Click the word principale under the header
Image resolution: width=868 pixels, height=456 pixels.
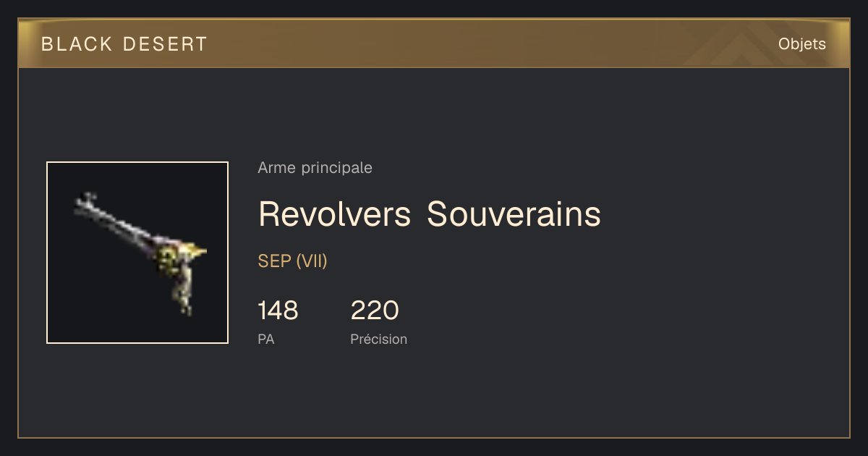click(336, 169)
